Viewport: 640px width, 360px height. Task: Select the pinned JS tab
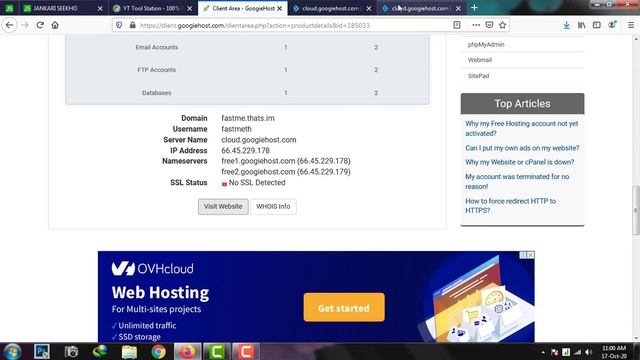click(x=9, y=8)
